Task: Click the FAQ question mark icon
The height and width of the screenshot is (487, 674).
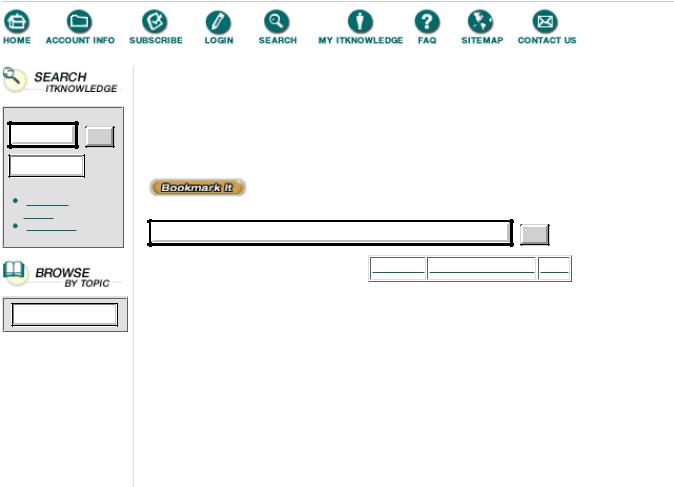Action: (x=427, y=21)
